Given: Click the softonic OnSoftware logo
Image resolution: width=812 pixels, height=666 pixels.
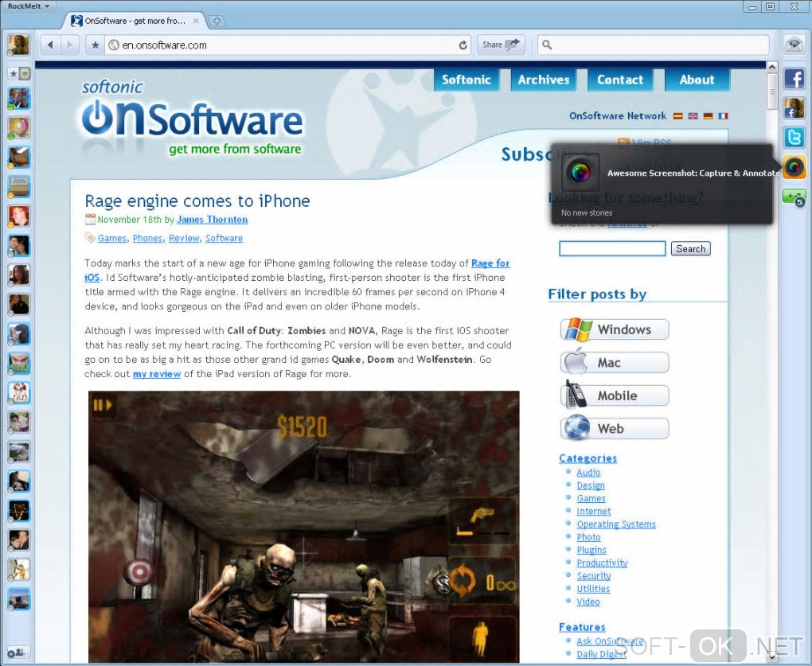Looking at the screenshot, I should tap(192, 118).
